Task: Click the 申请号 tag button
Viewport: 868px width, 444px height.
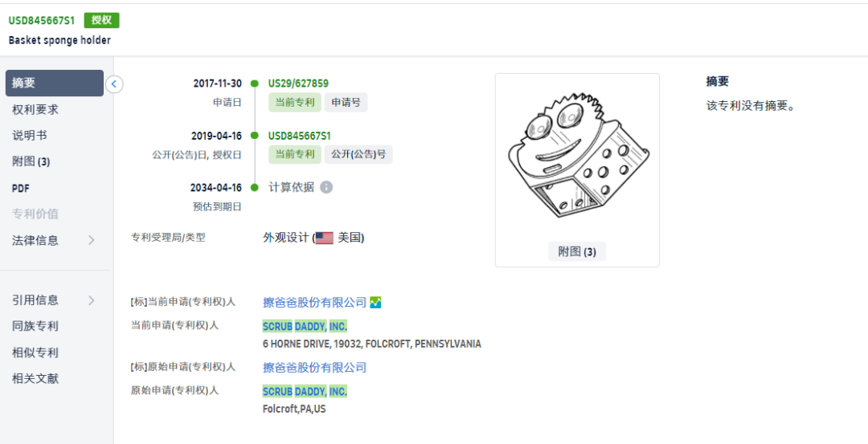Action: 346,102
